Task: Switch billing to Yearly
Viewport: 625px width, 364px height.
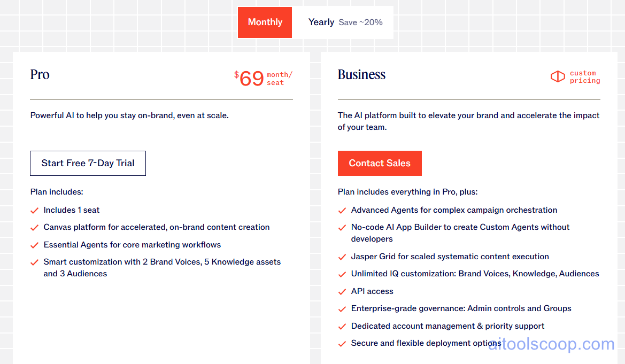Action: (x=321, y=22)
